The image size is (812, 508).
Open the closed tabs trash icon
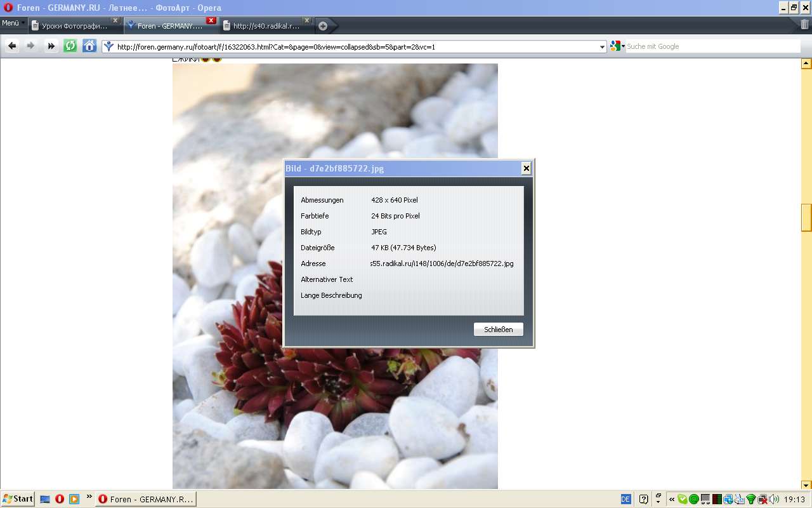coord(804,25)
